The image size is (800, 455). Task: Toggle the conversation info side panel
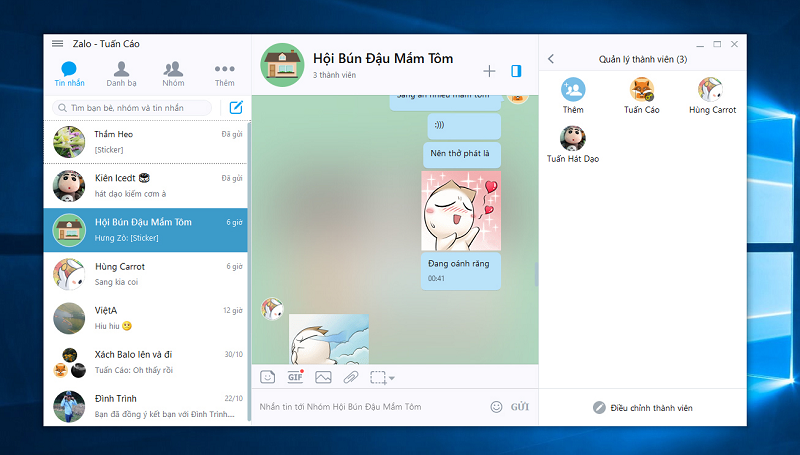click(516, 71)
